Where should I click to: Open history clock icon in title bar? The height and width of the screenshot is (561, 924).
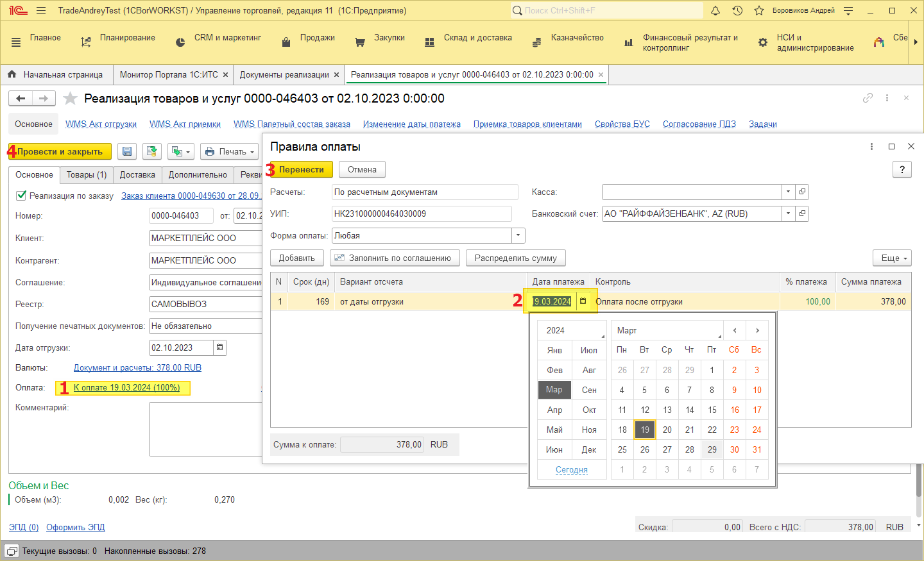[737, 10]
